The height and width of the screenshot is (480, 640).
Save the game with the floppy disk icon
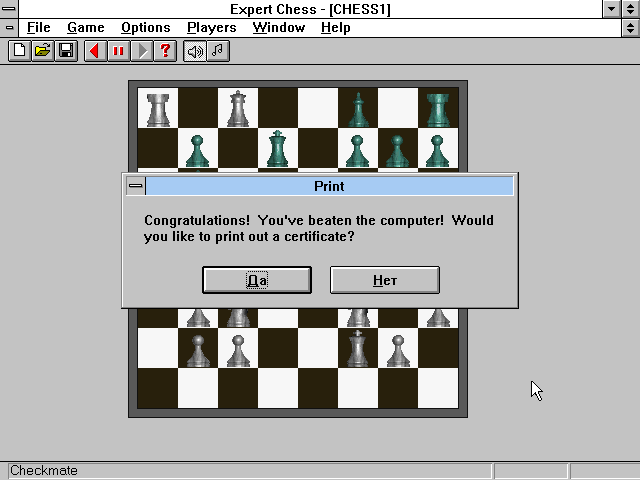pos(66,51)
